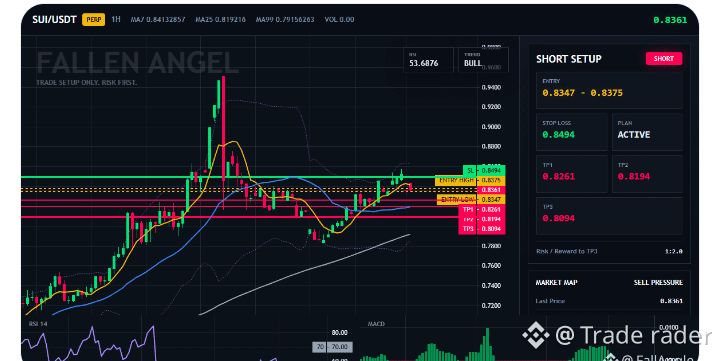This screenshot has height=361, width=720.
Task: Select the 1H timeframe label
Action: pos(116,19)
